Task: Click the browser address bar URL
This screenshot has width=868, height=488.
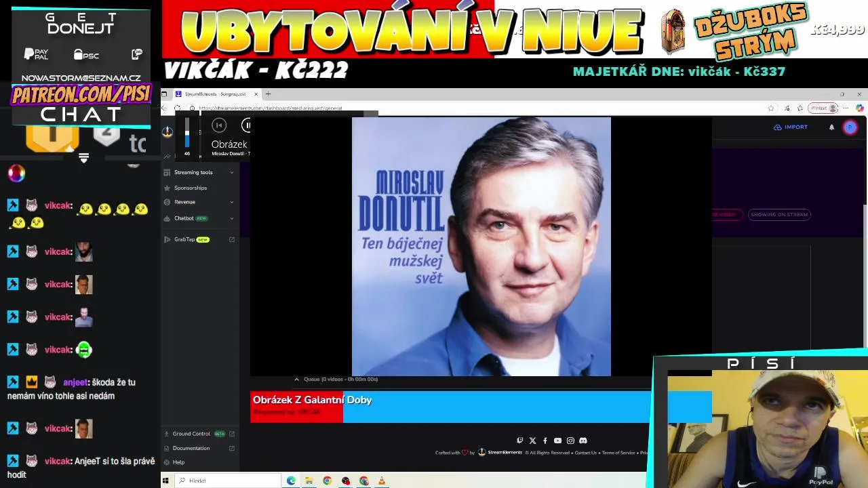Action: 271,108
